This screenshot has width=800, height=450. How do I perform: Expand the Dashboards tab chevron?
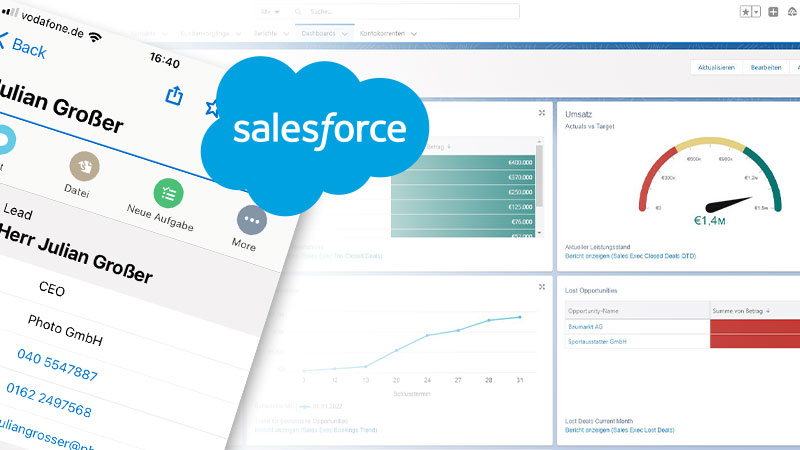pos(345,34)
